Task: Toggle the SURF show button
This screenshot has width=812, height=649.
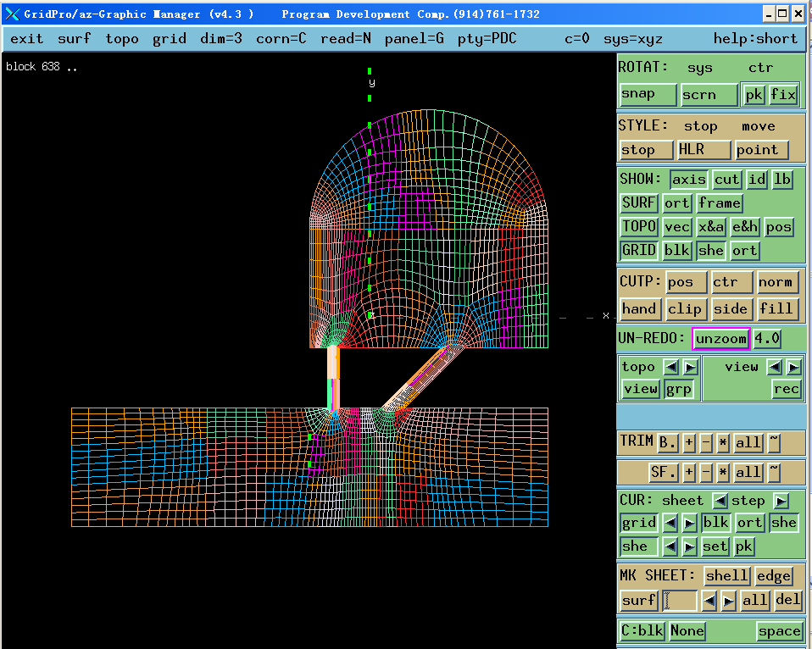Action: click(638, 202)
